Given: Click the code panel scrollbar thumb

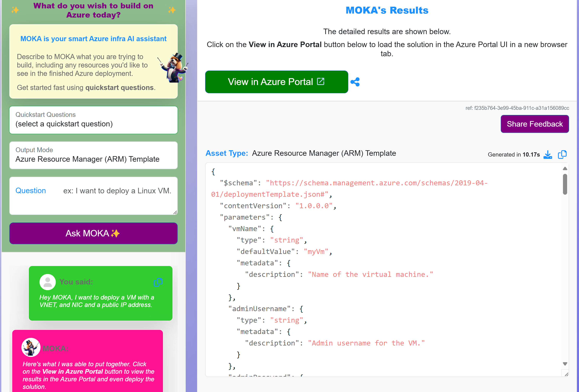Looking at the screenshot, I should click(x=565, y=184).
